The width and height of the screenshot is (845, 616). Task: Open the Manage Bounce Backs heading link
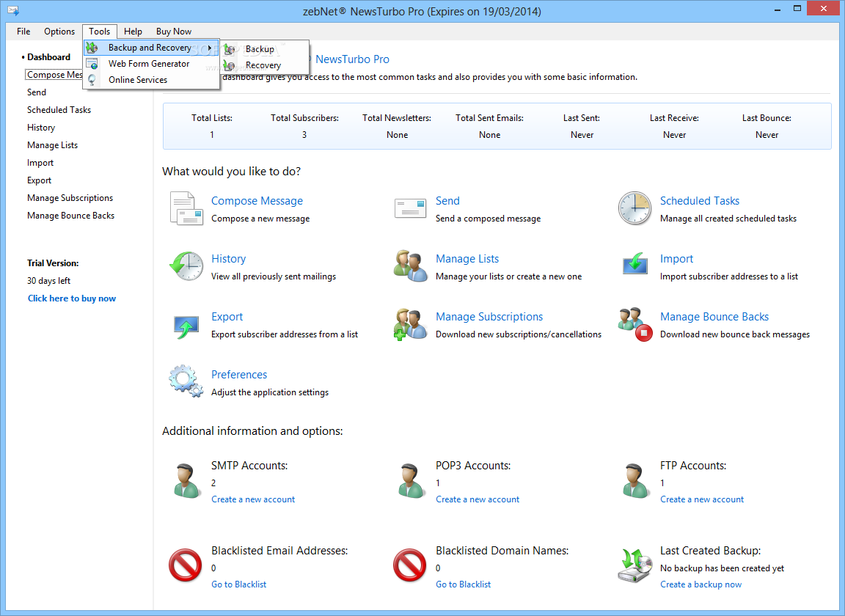(x=714, y=316)
